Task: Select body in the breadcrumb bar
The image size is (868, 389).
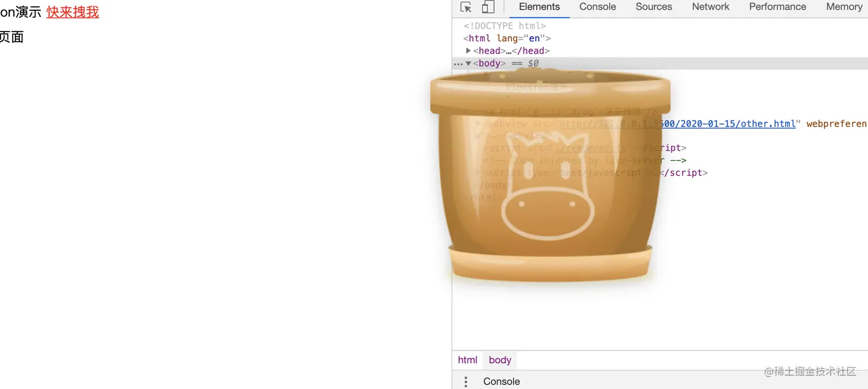Action: tap(500, 360)
